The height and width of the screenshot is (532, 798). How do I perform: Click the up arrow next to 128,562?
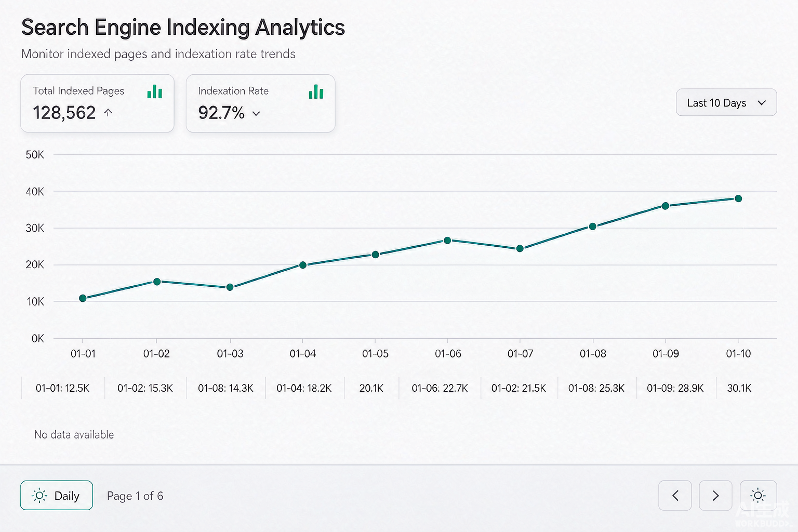[x=108, y=112]
